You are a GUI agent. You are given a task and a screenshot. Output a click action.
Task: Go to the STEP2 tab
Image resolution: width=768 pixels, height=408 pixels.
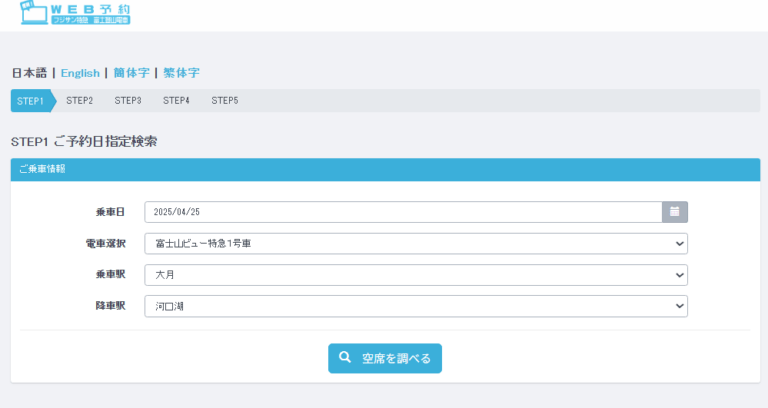tap(80, 101)
